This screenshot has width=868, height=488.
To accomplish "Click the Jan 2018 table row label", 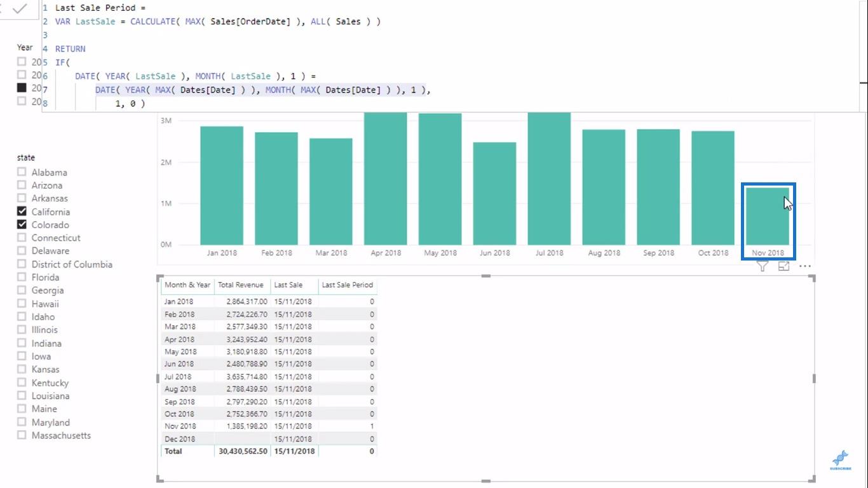I will click(180, 301).
